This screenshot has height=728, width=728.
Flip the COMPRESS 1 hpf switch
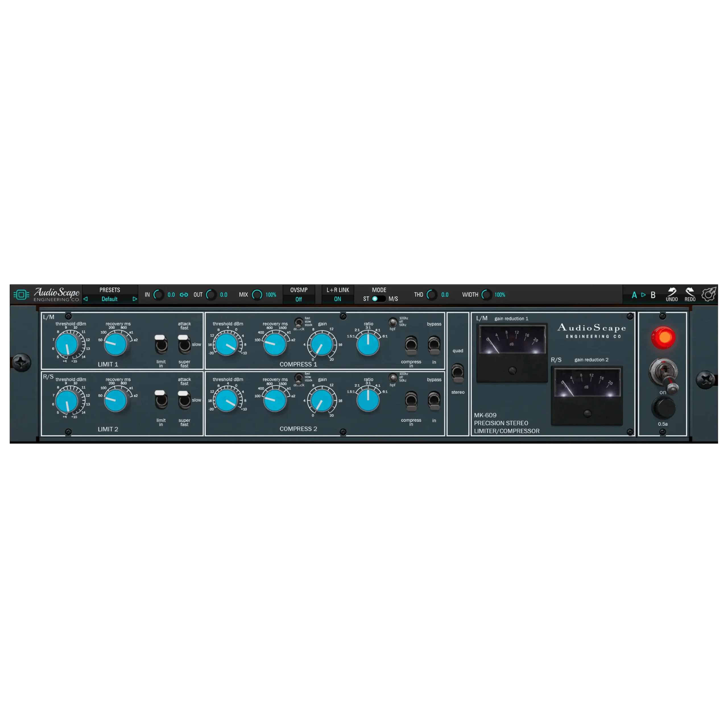tap(393, 322)
